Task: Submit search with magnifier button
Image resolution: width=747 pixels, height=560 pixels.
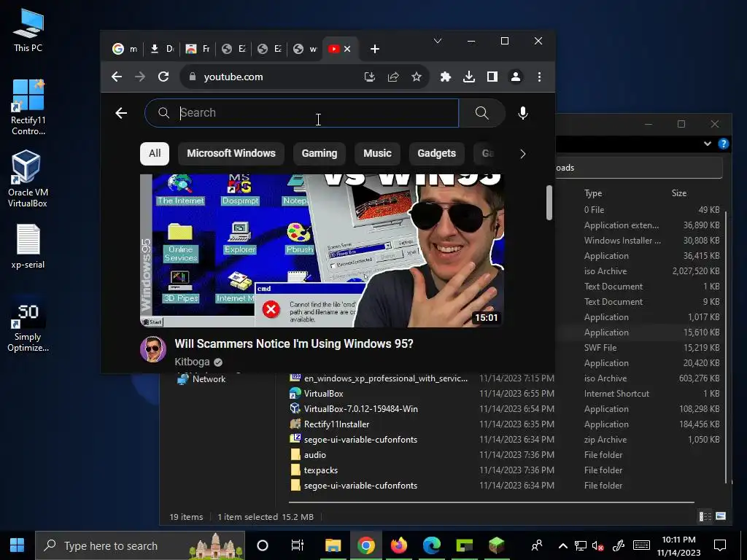Action: click(481, 113)
